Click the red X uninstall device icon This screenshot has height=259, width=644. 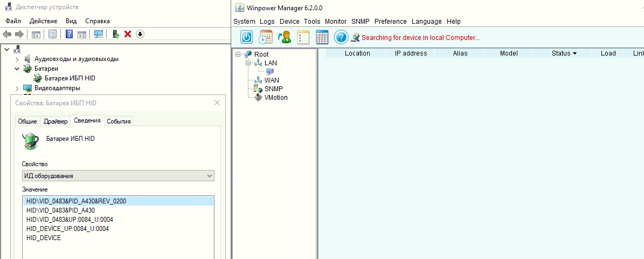128,34
